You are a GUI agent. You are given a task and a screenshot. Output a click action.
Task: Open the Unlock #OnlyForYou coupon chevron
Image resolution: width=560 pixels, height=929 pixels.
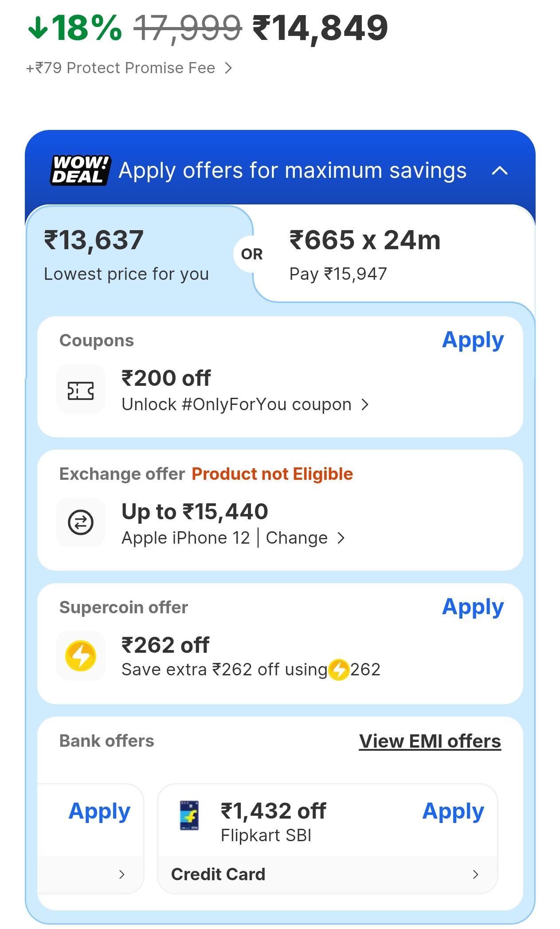(365, 404)
